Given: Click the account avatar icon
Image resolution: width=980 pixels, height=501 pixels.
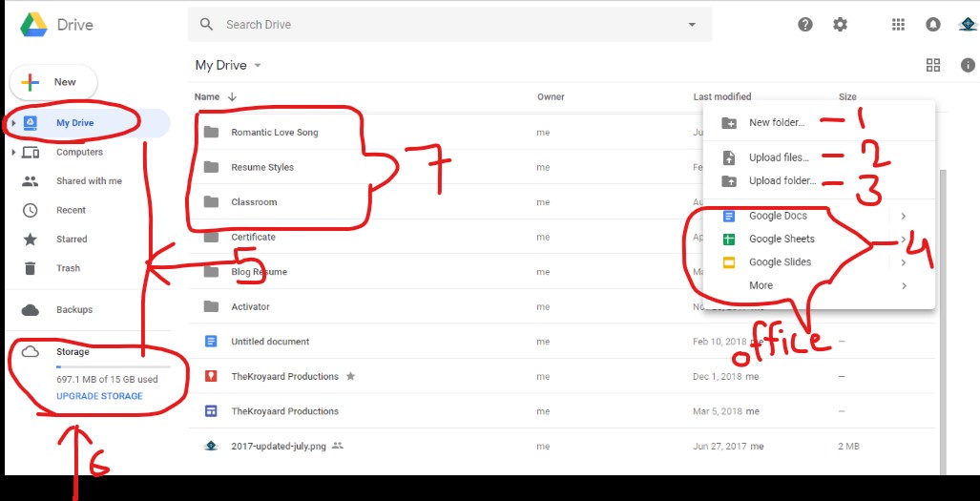Looking at the screenshot, I should pos(967,25).
